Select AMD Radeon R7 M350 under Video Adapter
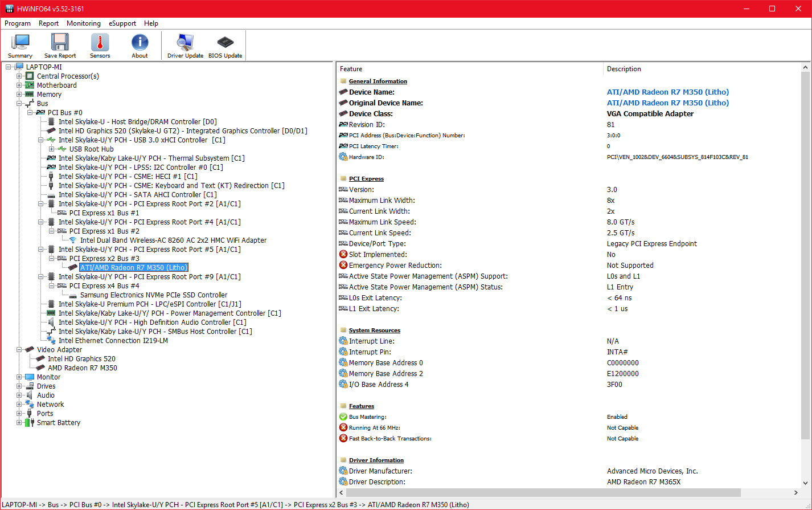812x510 pixels. pos(83,368)
